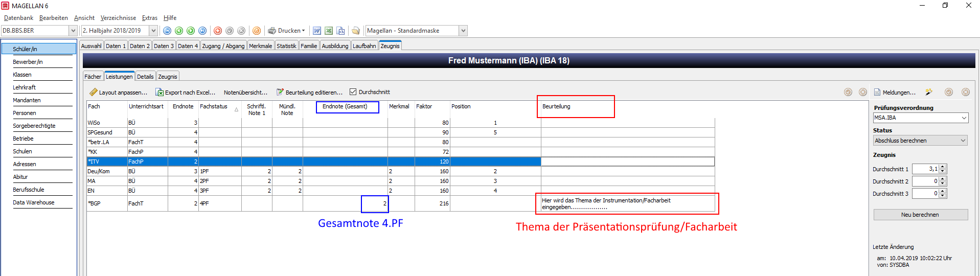
Task: Add new record with red plus icon
Action: click(x=218, y=31)
